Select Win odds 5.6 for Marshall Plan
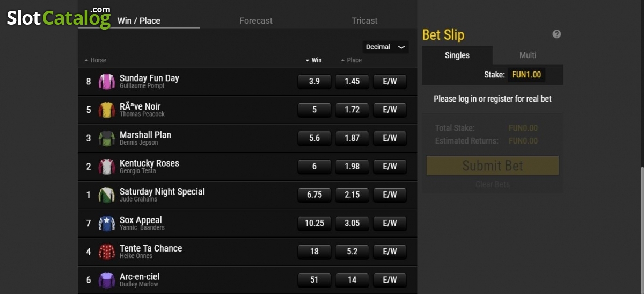Viewport: 644px width, 294px height. point(314,138)
